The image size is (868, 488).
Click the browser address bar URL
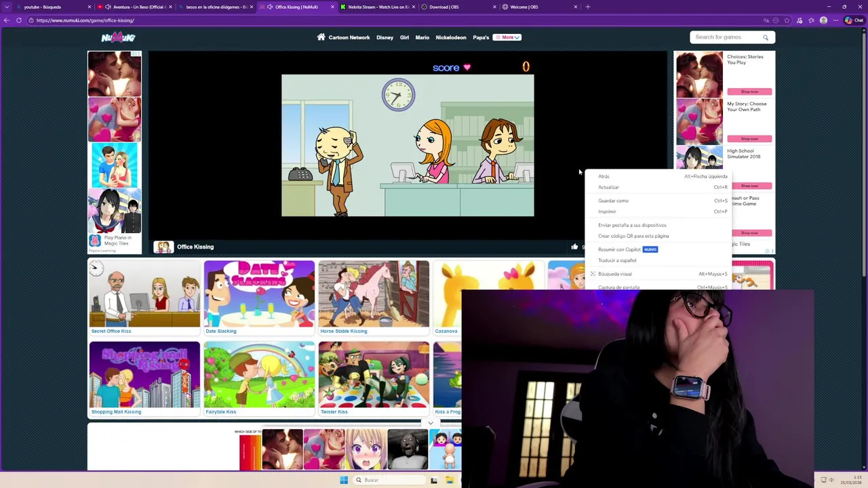(85, 20)
